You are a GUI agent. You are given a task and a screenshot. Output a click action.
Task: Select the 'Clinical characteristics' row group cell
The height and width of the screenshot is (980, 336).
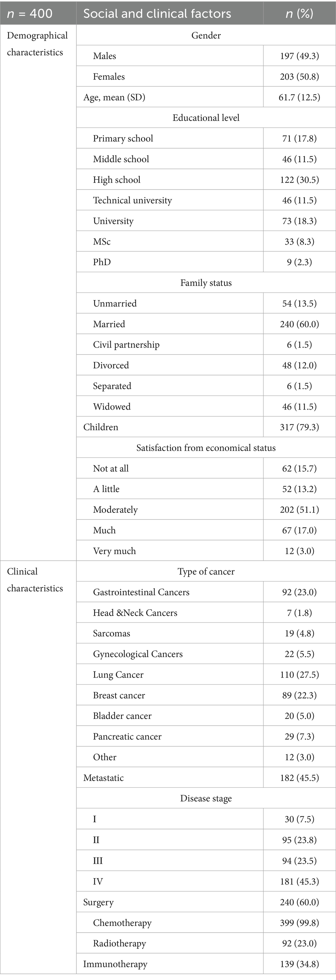(x=35, y=580)
